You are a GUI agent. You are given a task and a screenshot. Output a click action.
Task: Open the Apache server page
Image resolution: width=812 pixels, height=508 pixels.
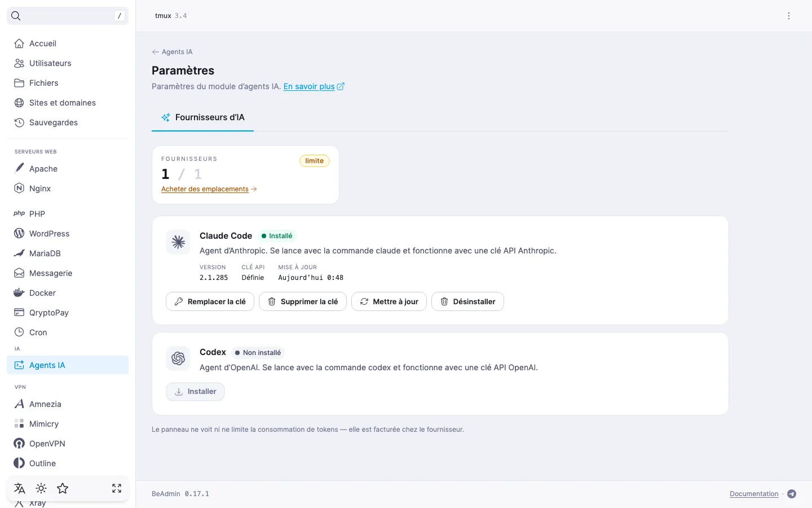point(68,169)
